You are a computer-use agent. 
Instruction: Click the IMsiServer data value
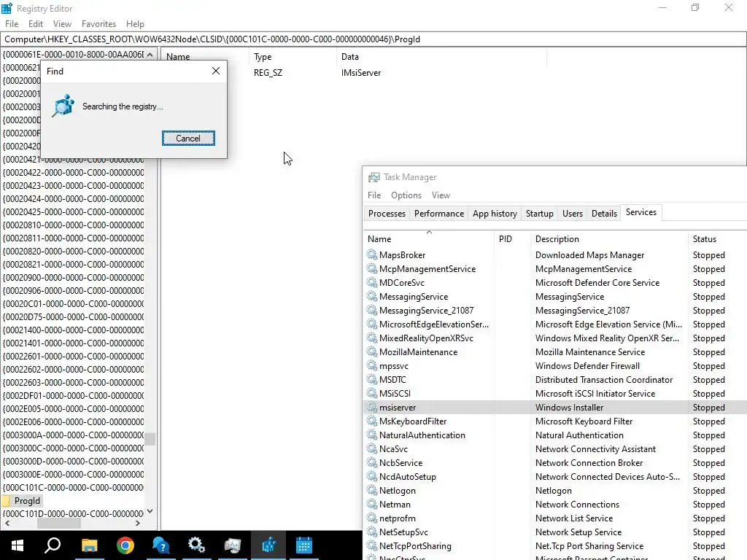point(360,73)
